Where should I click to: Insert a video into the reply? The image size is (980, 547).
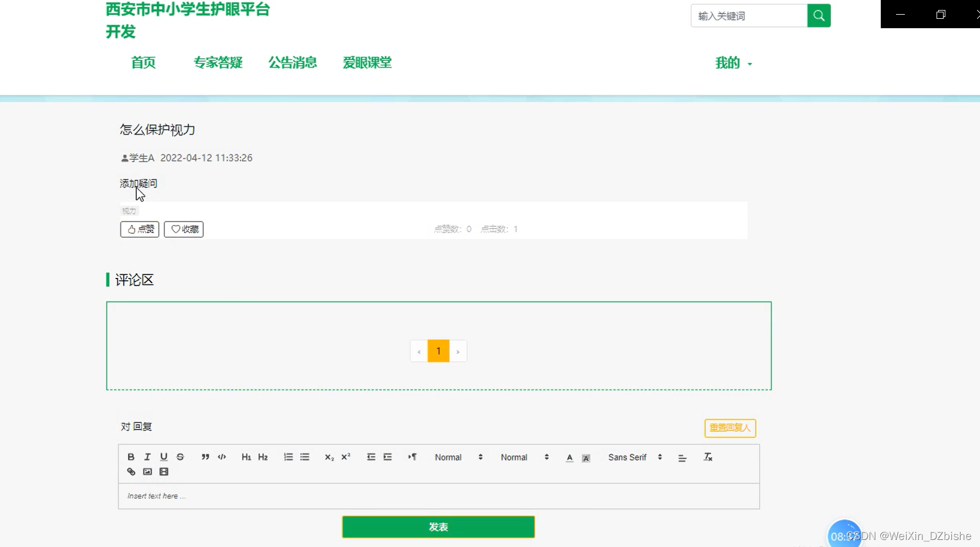click(x=164, y=472)
